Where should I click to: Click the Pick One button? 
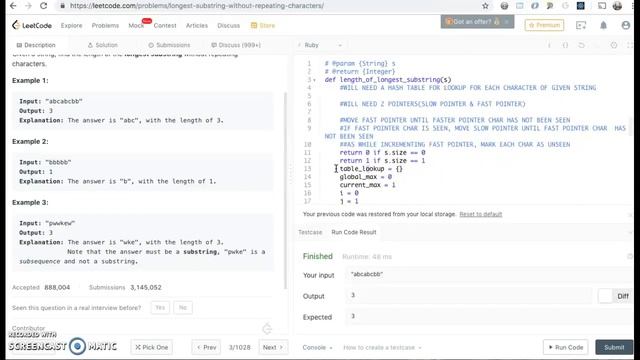click(x=151, y=347)
